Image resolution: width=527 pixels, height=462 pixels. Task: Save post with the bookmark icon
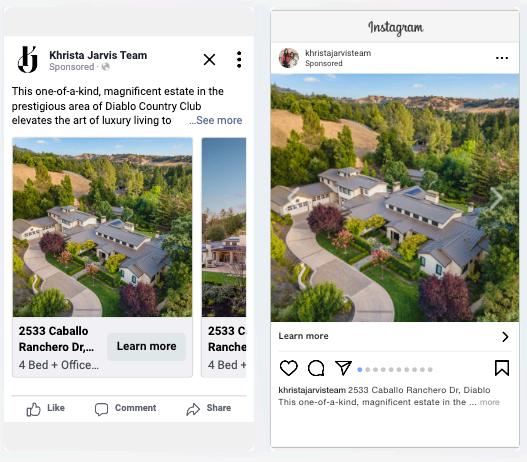coord(502,368)
